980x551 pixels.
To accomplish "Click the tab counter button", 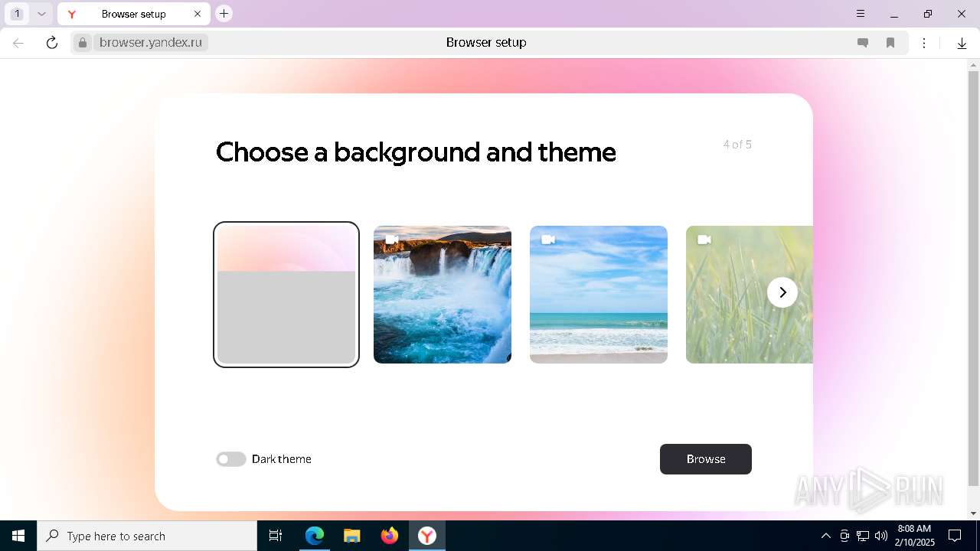I will (x=17, y=14).
